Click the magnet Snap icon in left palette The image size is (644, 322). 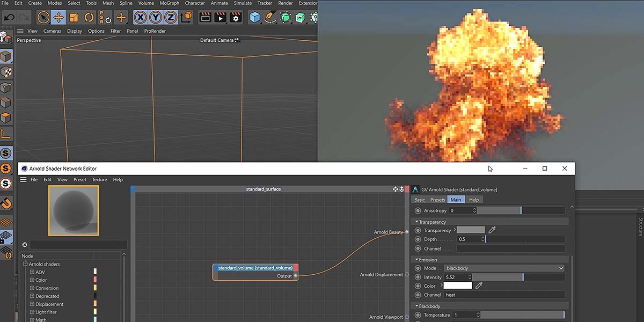coord(6,204)
